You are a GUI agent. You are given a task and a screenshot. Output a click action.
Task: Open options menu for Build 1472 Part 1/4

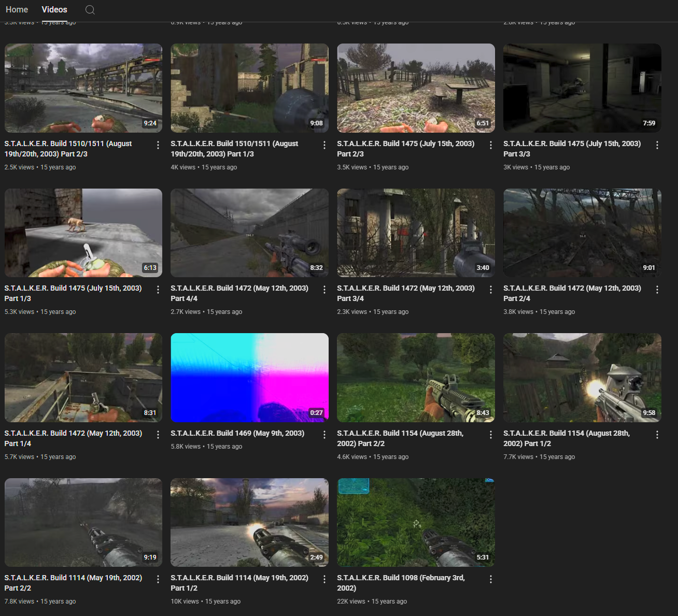[158, 435]
